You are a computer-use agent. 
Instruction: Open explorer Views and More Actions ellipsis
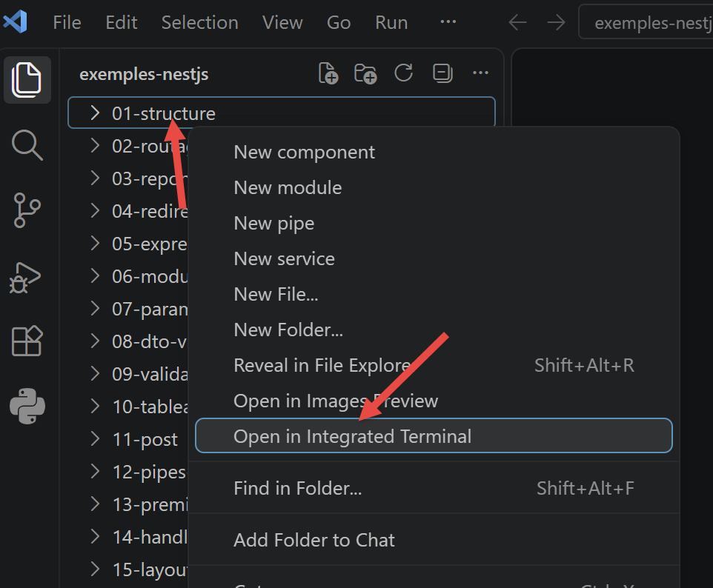coord(480,73)
